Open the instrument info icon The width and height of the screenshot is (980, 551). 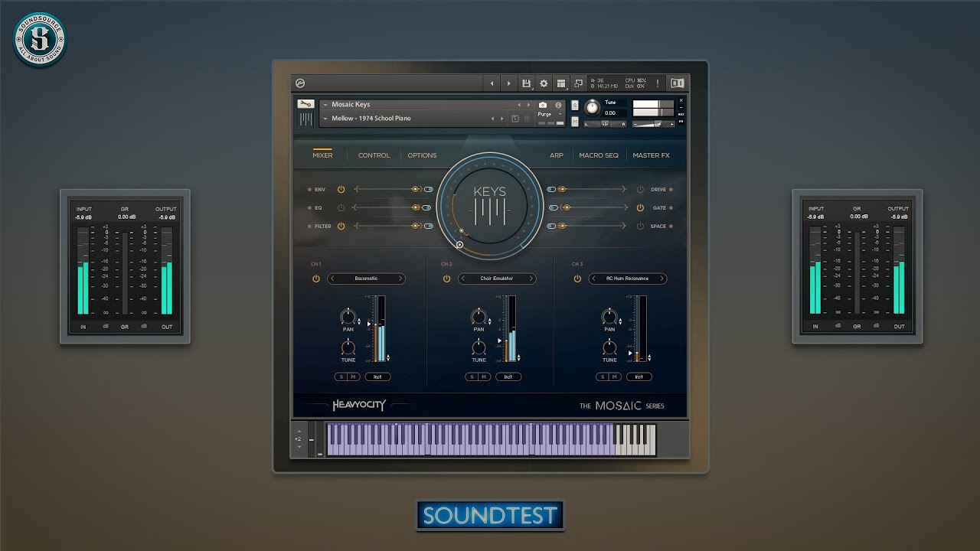tap(558, 105)
